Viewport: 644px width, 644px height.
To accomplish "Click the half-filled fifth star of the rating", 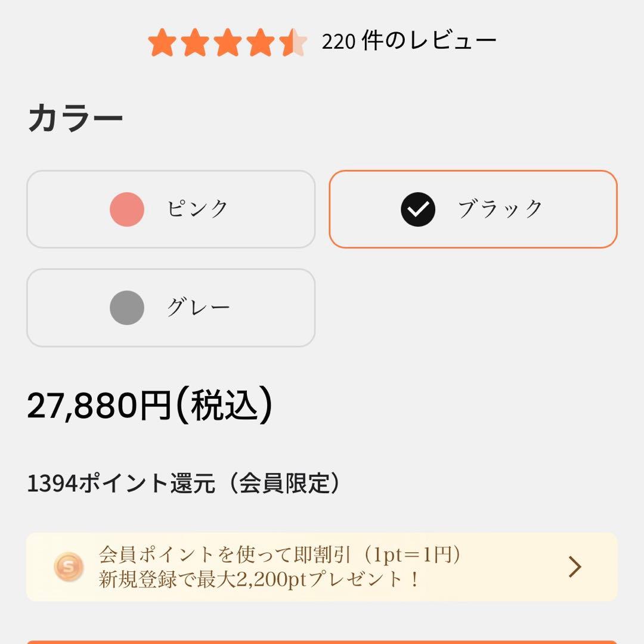I will [x=294, y=41].
